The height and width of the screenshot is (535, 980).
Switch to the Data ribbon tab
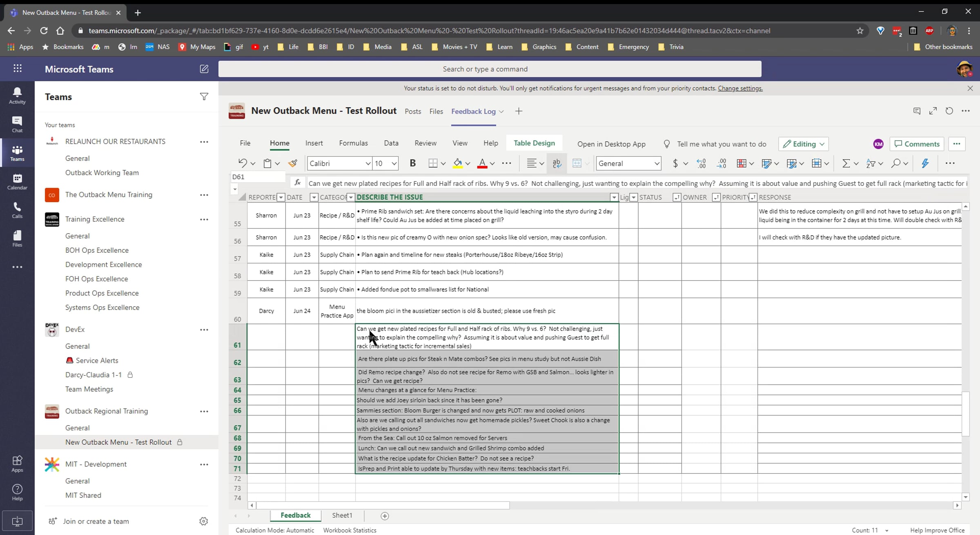coord(391,143)
